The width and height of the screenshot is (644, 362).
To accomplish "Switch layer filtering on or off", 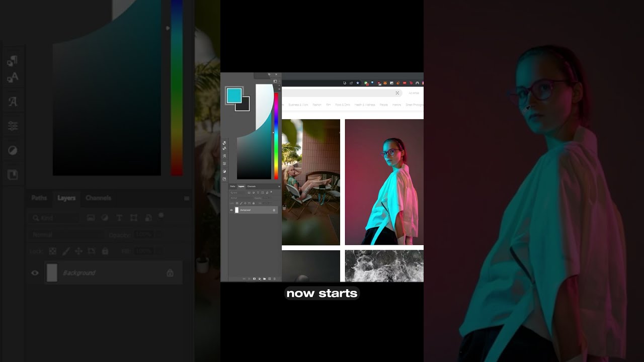I will point(272,192).
